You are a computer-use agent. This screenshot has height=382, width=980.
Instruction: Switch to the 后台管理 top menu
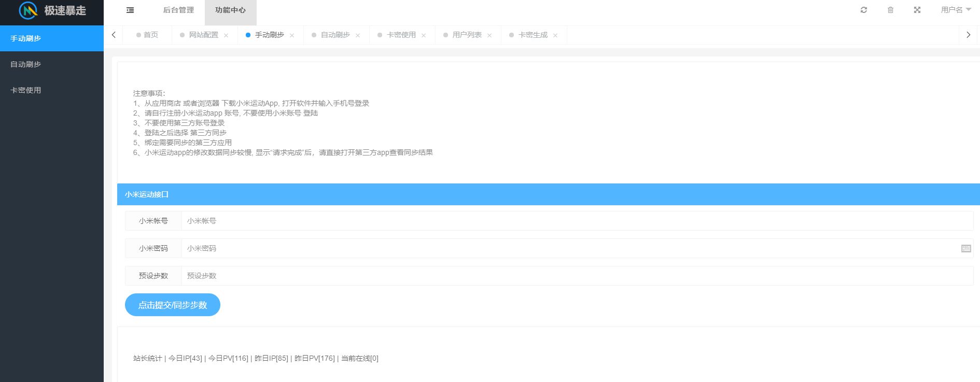[178, 10]
